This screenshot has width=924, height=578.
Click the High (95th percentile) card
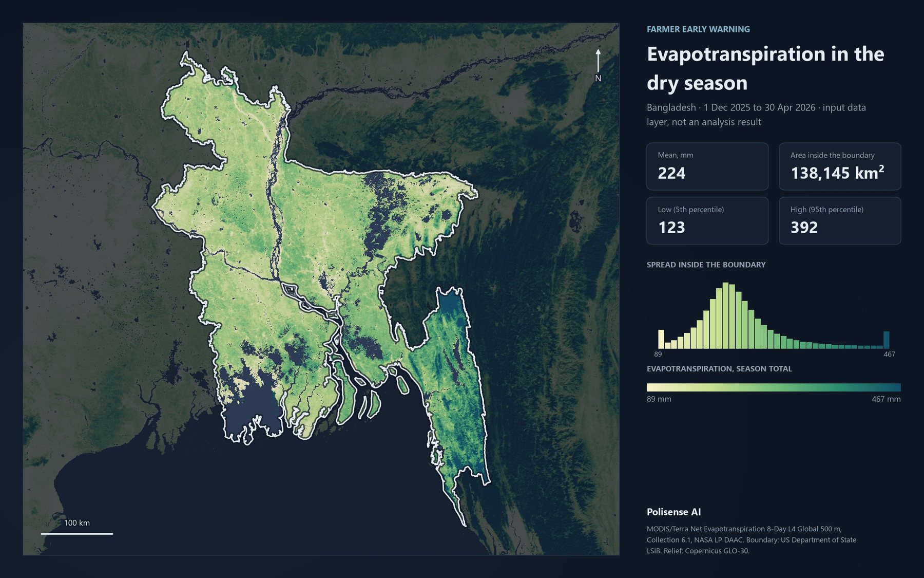tap(840, 221)
